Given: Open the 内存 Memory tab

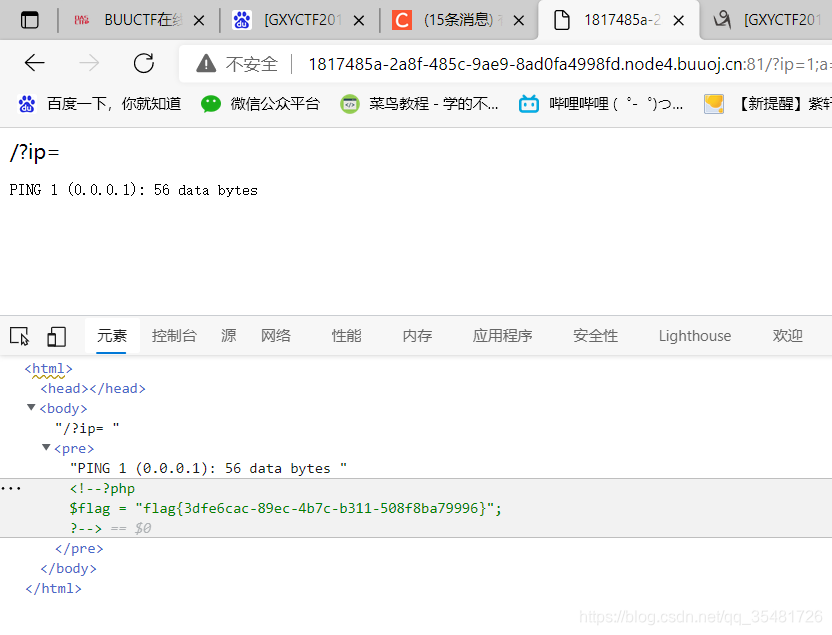Looking at the screenshot, I should coord(417,336).
